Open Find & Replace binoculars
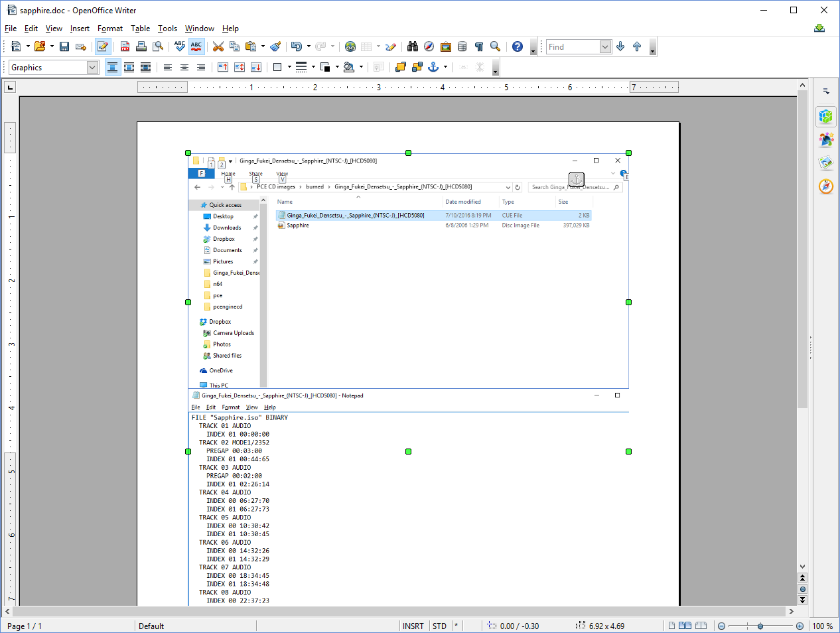This screenshot has width=840, height=633. [413, 46]
